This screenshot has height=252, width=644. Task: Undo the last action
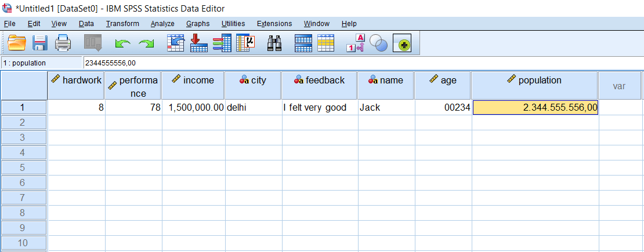pyautogui.click(x=122, y=43)
